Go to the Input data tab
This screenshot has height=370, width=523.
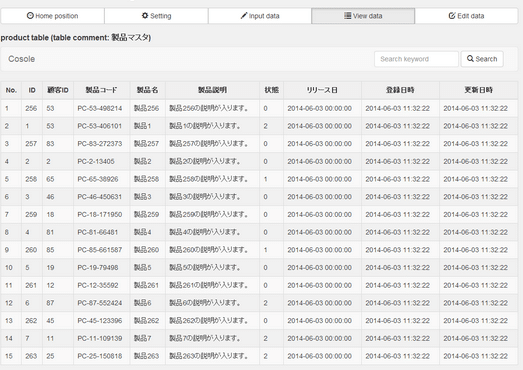pyautogui.click(x=260, y=16)
